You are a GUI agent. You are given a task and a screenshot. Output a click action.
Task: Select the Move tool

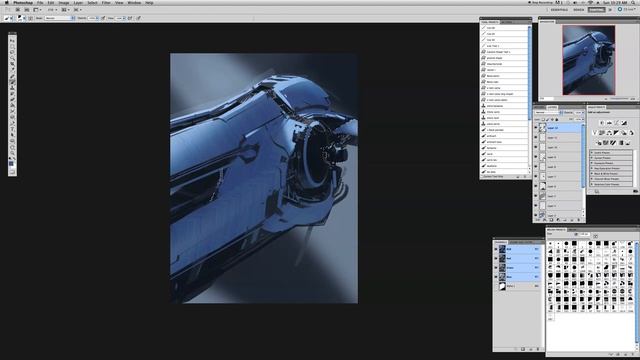(x=12, y=41)
